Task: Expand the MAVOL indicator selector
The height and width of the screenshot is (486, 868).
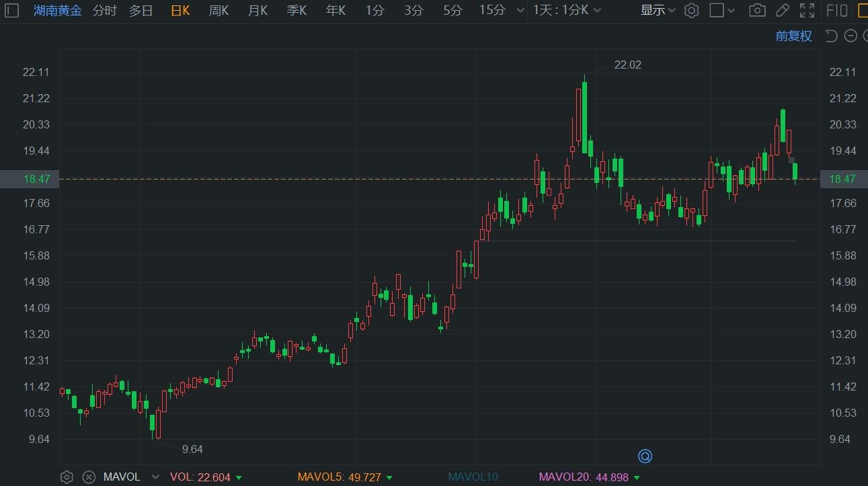Action: click(155, 477)
